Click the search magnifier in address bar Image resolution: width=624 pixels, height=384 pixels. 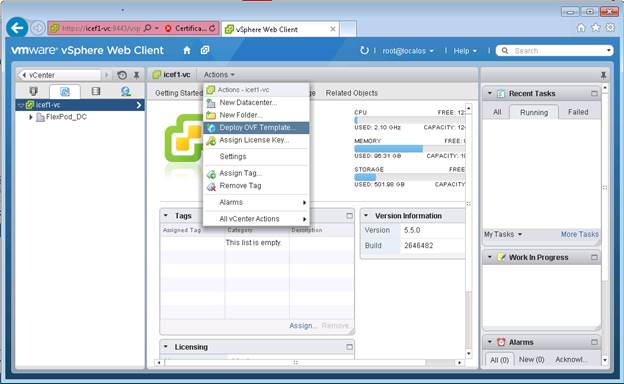coord(148,28)
